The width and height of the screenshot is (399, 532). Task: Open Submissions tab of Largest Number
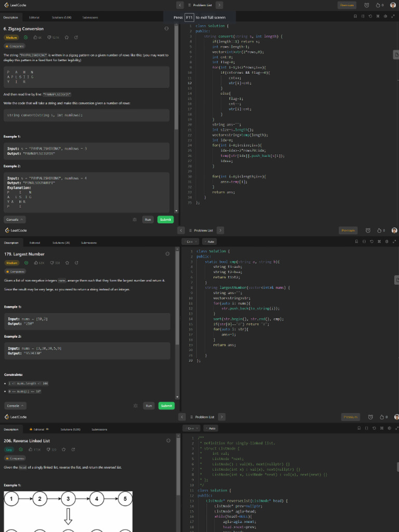pyautogui.click(x=89, y=243)
